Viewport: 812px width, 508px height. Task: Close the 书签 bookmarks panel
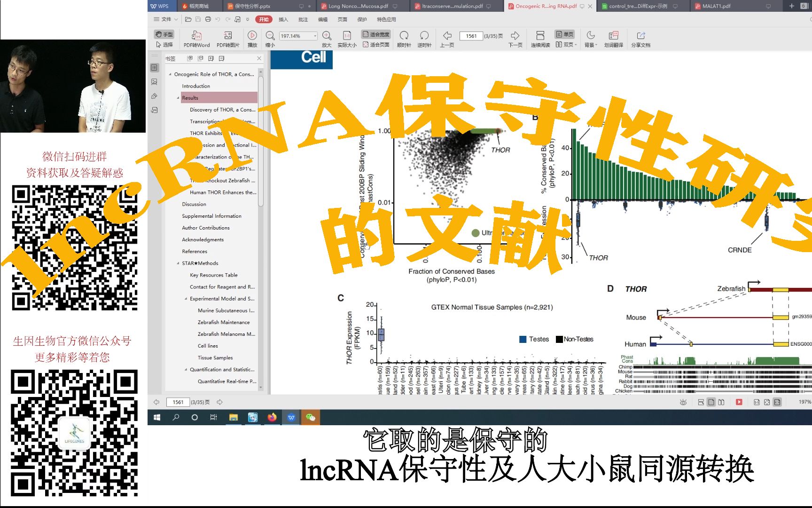259,58
